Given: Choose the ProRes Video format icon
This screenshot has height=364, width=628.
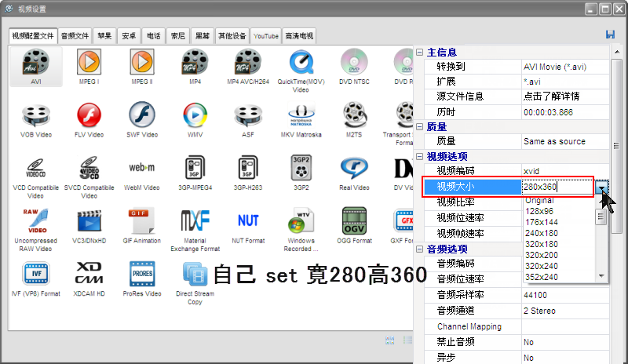Looking at the screenshot, I should pos(142,274).
